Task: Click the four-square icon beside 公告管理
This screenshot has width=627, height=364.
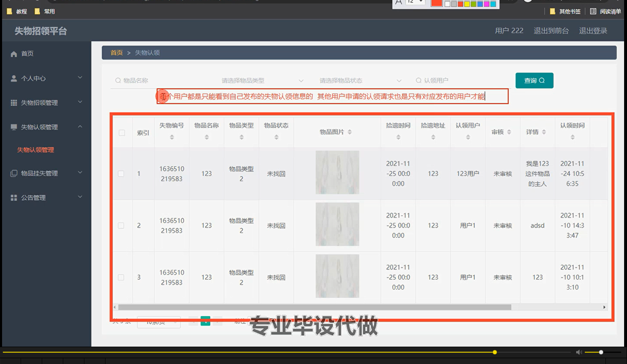Action: pos(14,198)
